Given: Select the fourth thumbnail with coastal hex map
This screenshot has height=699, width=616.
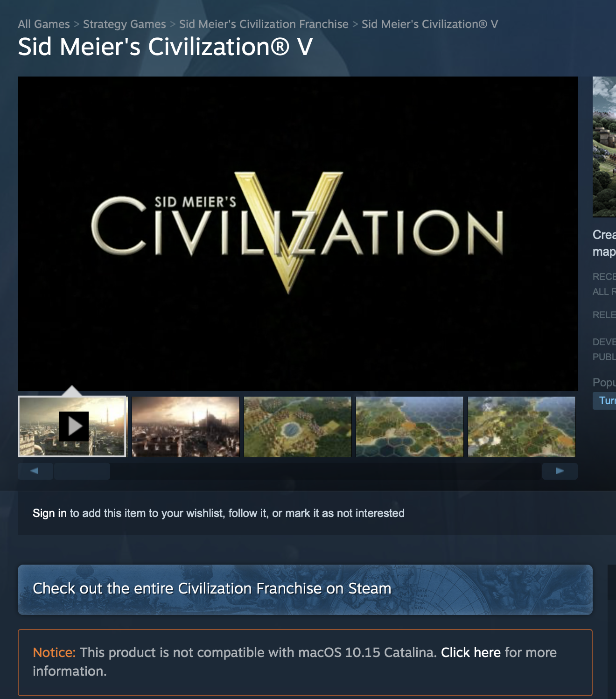Looking at the screenshot, I should pos(410,426).
